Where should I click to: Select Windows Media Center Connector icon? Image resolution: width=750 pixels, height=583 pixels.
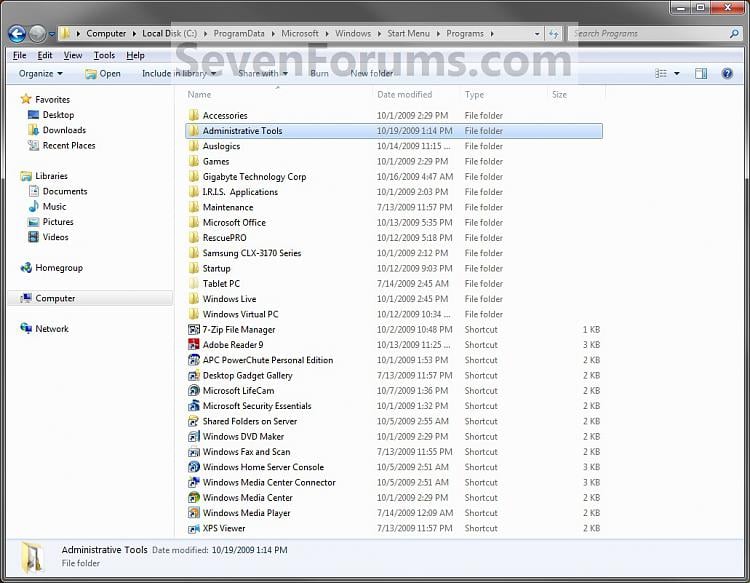pos(194,483)
